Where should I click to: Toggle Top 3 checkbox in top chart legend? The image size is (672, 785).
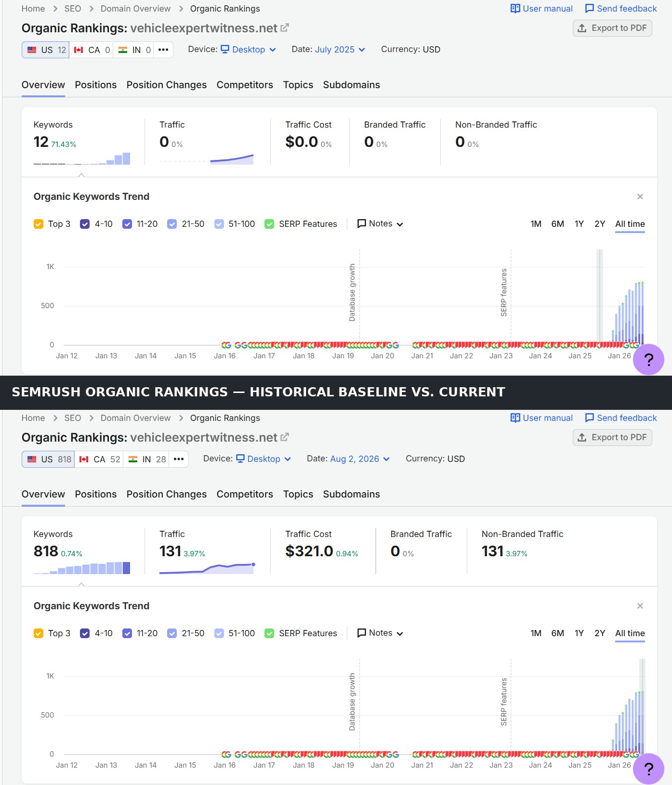(39, 224)
